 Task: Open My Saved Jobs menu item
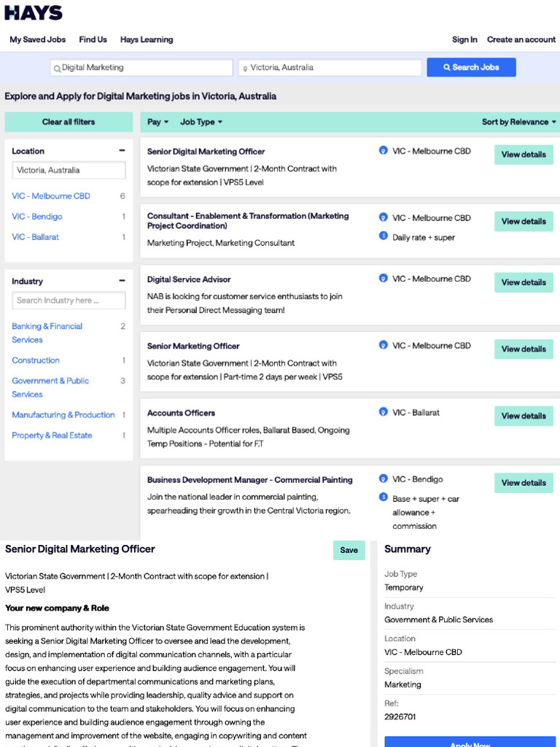point(37,39)
